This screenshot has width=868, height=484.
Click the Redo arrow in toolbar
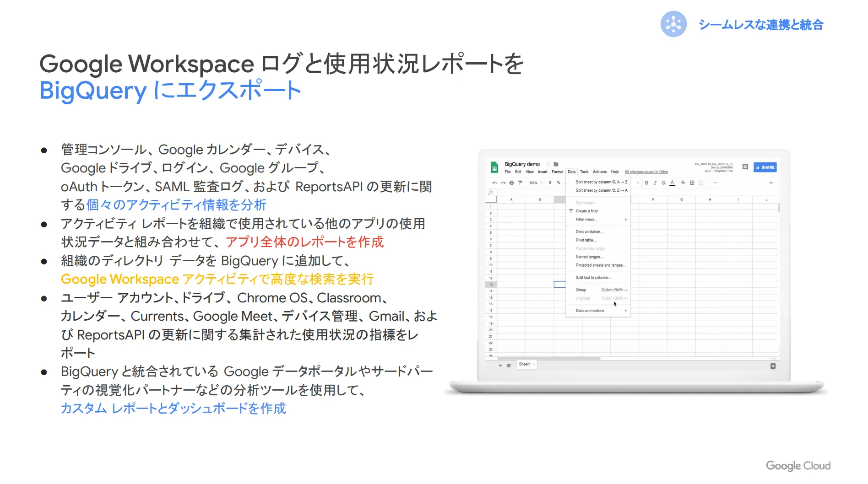[503, 183]
